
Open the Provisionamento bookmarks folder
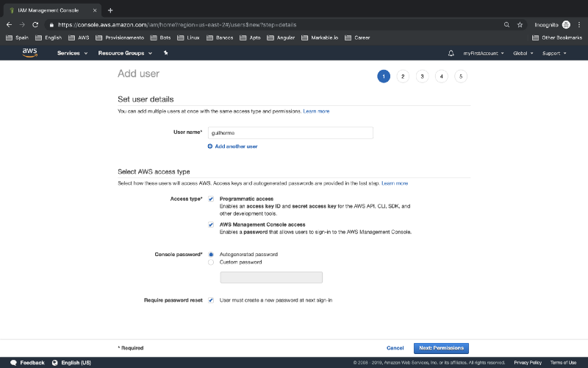[120, 38]
